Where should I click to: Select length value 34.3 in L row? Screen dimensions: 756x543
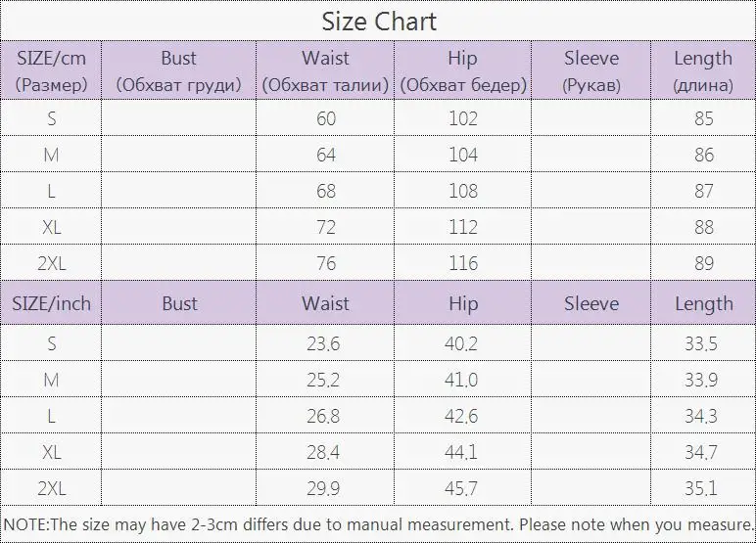click(701, 416)
